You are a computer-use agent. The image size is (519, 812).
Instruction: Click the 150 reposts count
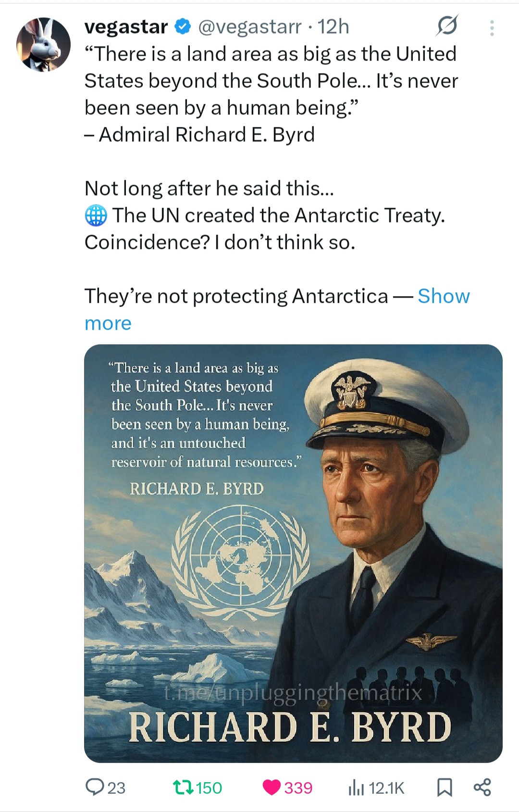pyautogui.click(x=209, y=787)
